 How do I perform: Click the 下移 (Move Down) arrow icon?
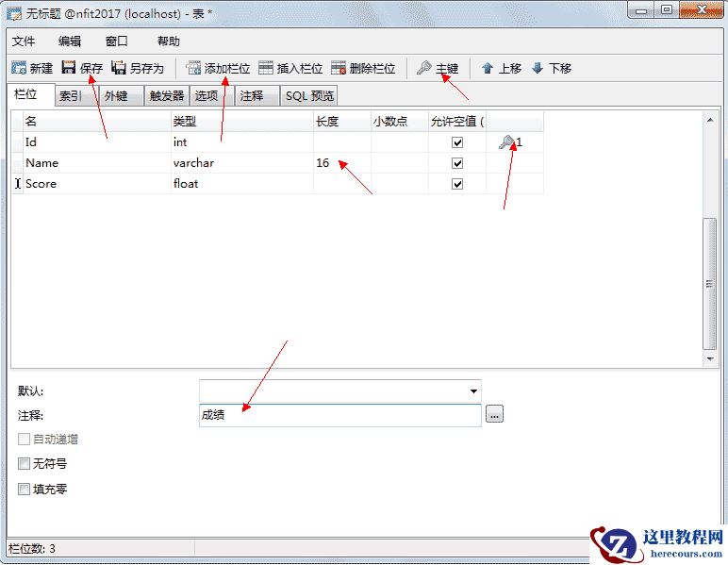[x=538, y=68]
